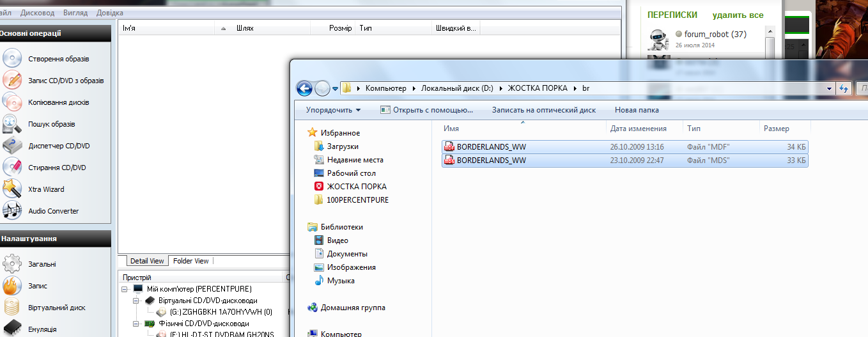Click the forum_robot avatar image
The height and width of the screenshot is (337, 868).
tap(658, 40)
